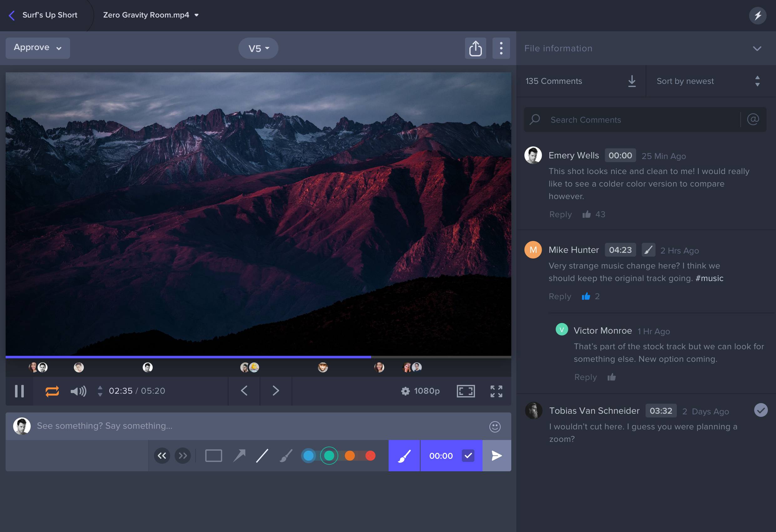
Task: Enter fullscreen video mode
Action: (x=496, y=391)
